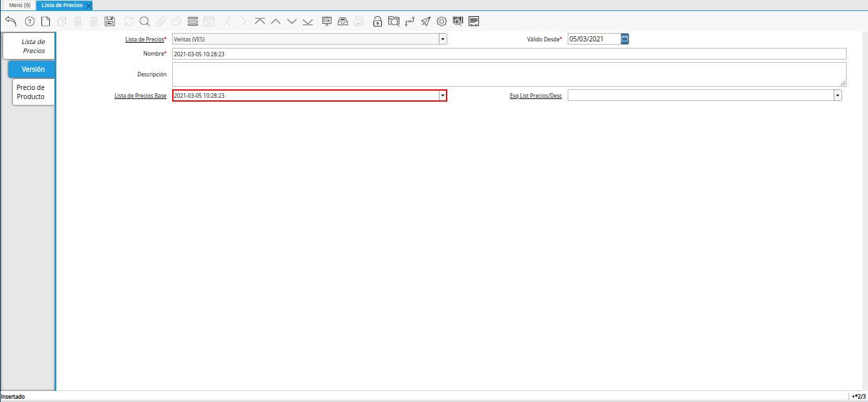Open the magnifier search record icon

coord(144,21)
